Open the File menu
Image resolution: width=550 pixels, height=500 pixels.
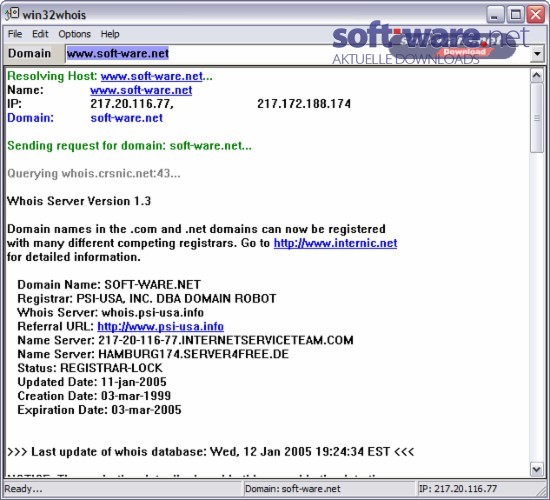tap(15, 34)
